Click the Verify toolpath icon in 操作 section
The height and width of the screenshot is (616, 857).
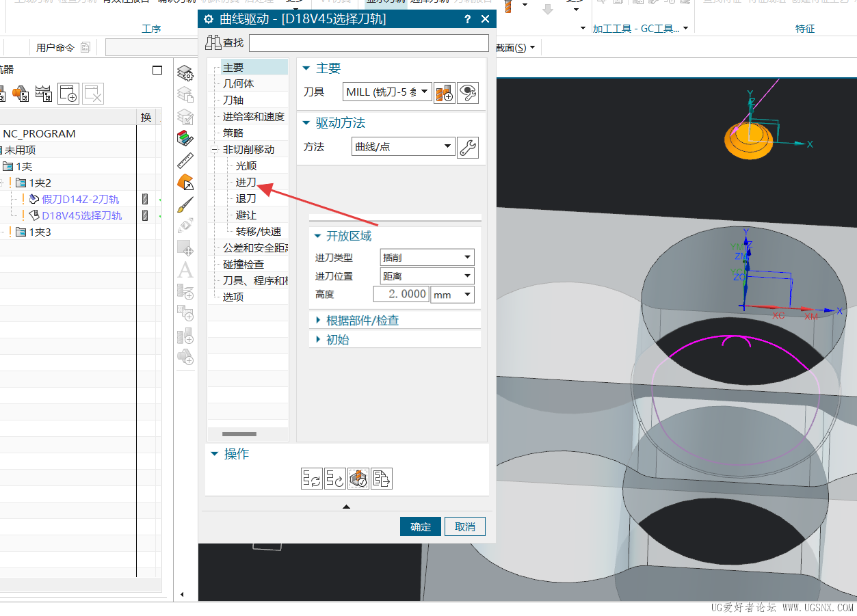[x=358, y=479]
